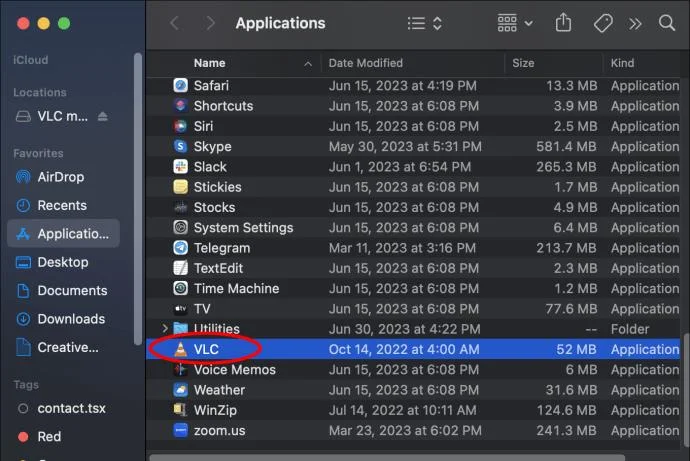Click the horizontal scrollbar at bottom
The height and width of the screenshot is (461, 690).
click(387, 457)
